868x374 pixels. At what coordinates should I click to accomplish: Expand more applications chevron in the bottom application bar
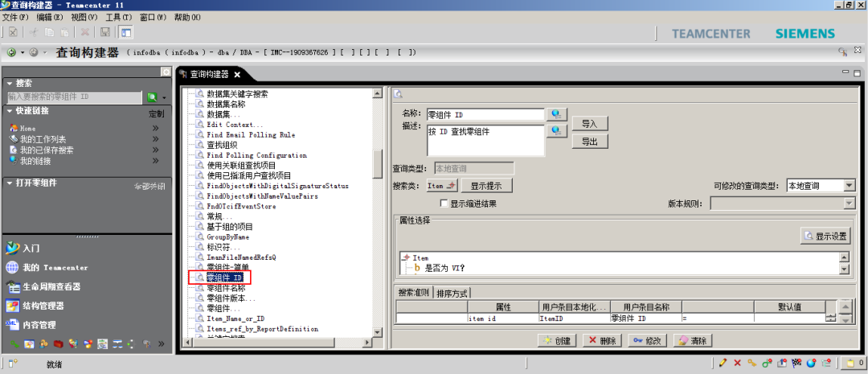161,344
